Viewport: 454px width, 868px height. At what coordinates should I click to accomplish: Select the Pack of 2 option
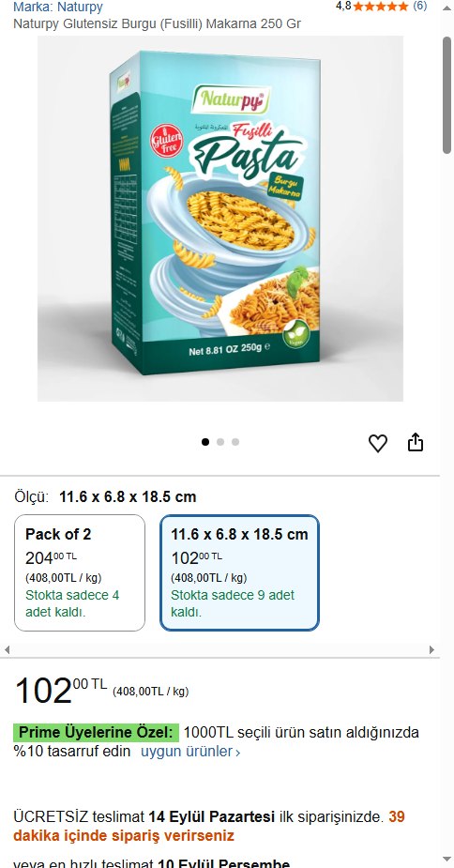(80, 573)
